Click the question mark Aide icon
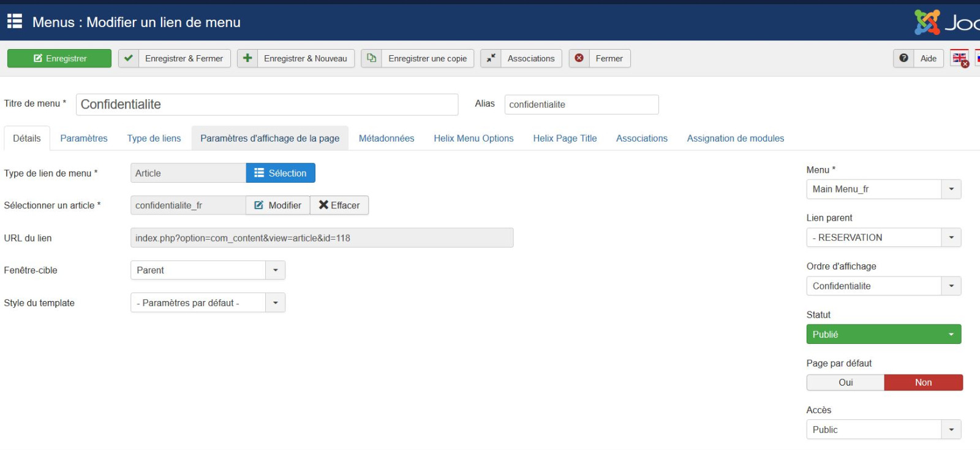The width and height of the screenshot is (980, 450). (x=903, y=58)
